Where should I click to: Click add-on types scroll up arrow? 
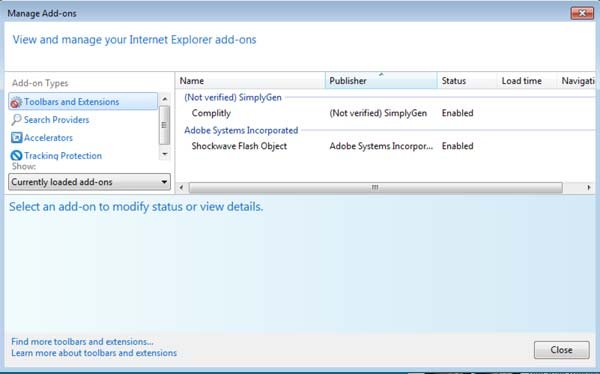165,99
